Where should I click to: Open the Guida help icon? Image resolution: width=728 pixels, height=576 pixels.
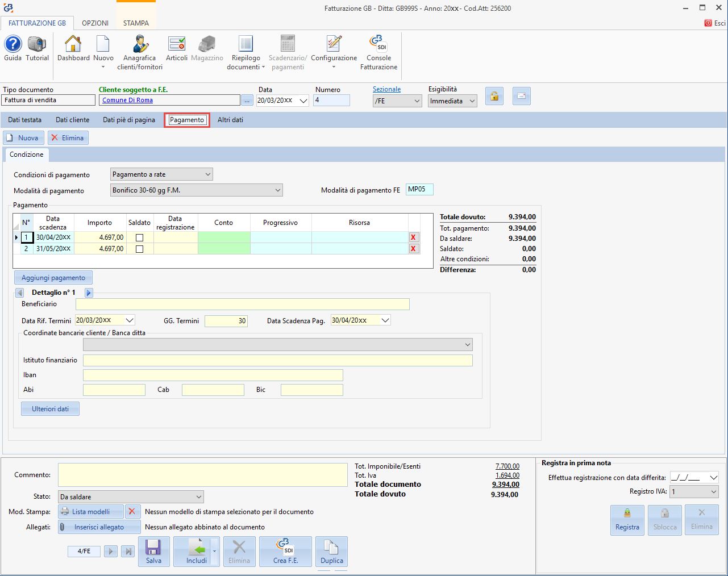click(x=13, y=48)
